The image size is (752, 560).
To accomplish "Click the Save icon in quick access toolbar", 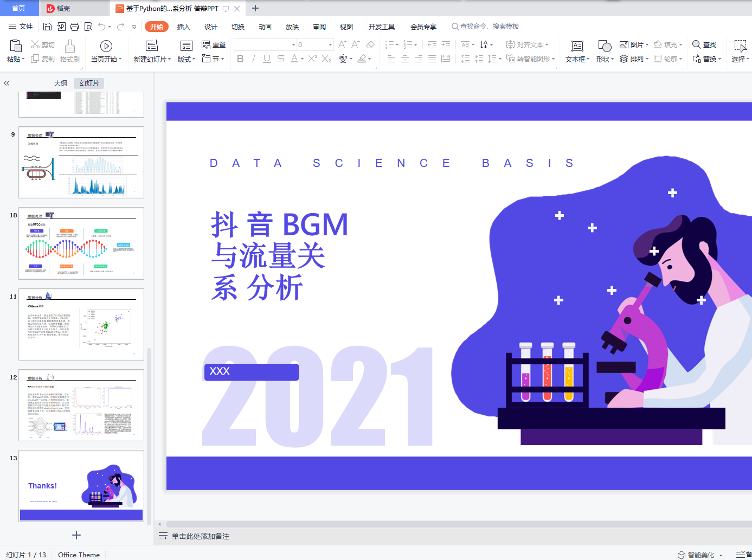I will [x=47, y=27].
